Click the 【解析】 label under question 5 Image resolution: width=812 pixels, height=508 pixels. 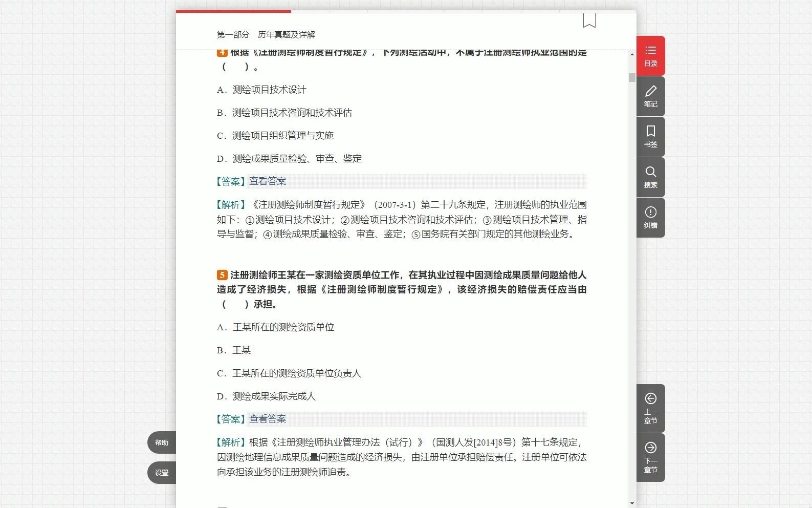231,442
